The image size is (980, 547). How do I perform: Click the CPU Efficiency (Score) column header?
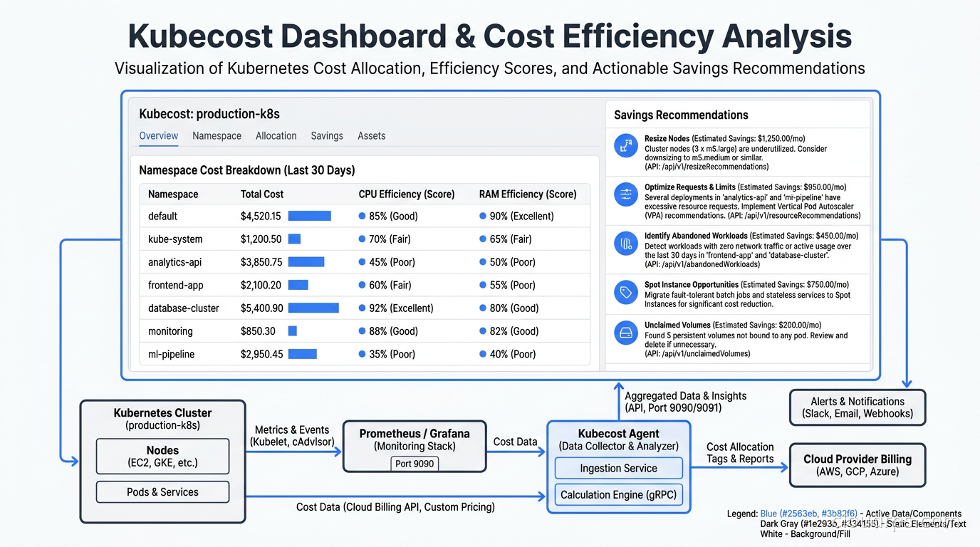pos(407,194)
